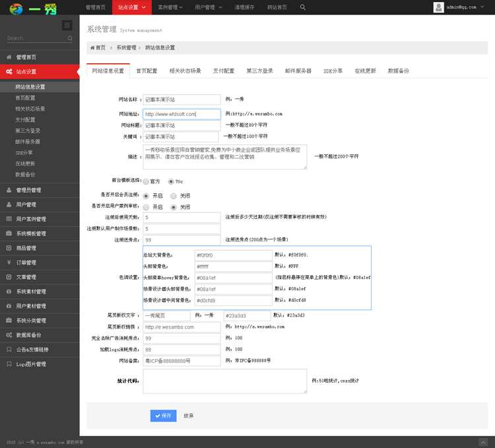
Task: Click the 描述 description textarea
Action: click(x=225, y=157)
